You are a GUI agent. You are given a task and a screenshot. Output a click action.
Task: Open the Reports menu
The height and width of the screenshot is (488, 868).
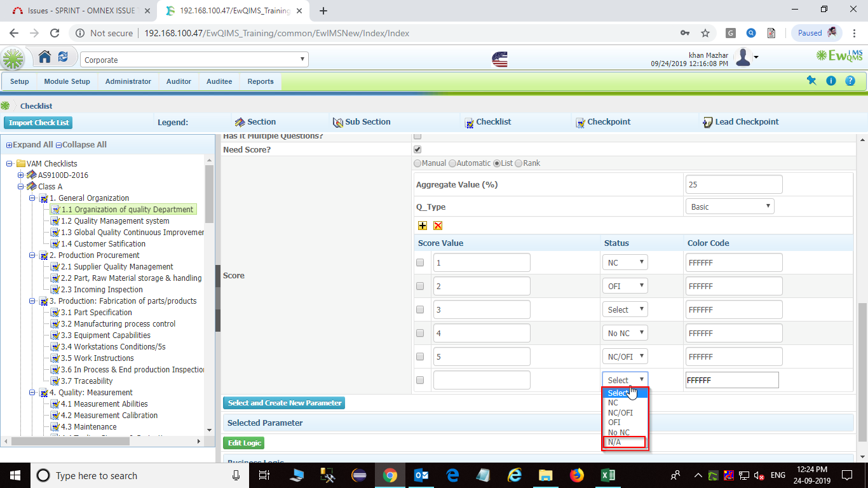(261, 81)
